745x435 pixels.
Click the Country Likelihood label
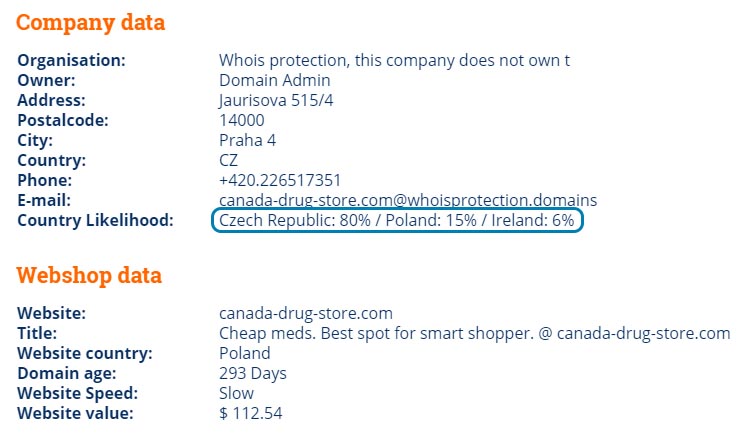tap(96, 220)
